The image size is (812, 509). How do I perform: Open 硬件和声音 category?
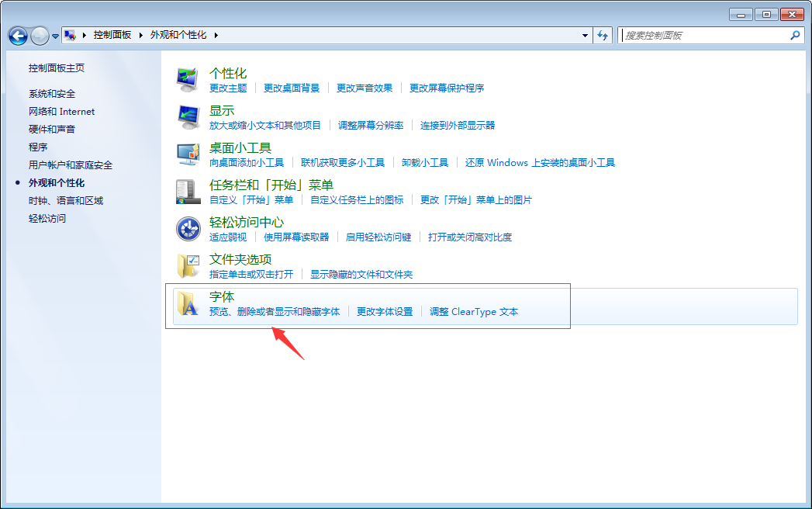(52, 129)
